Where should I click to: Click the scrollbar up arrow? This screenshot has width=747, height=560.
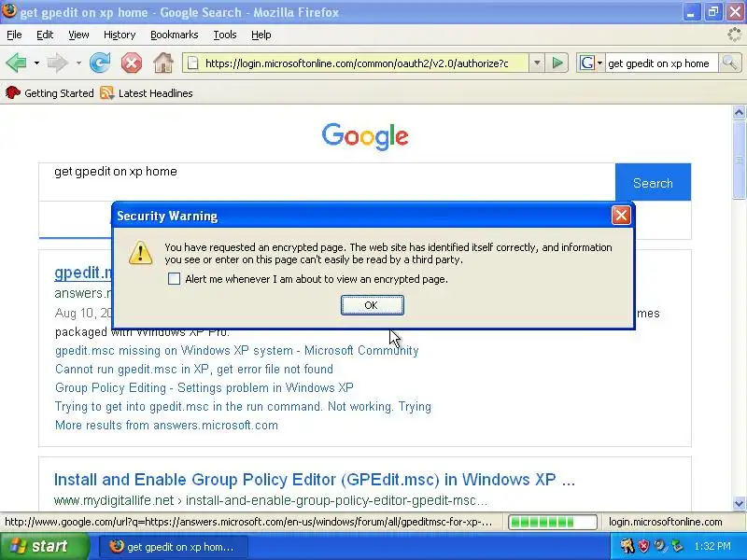point(739,113)
